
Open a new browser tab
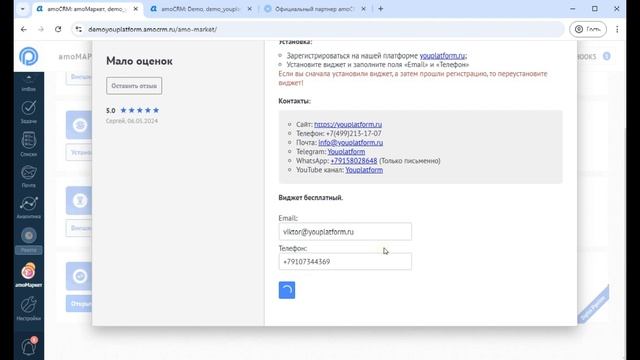pos(380,9)
